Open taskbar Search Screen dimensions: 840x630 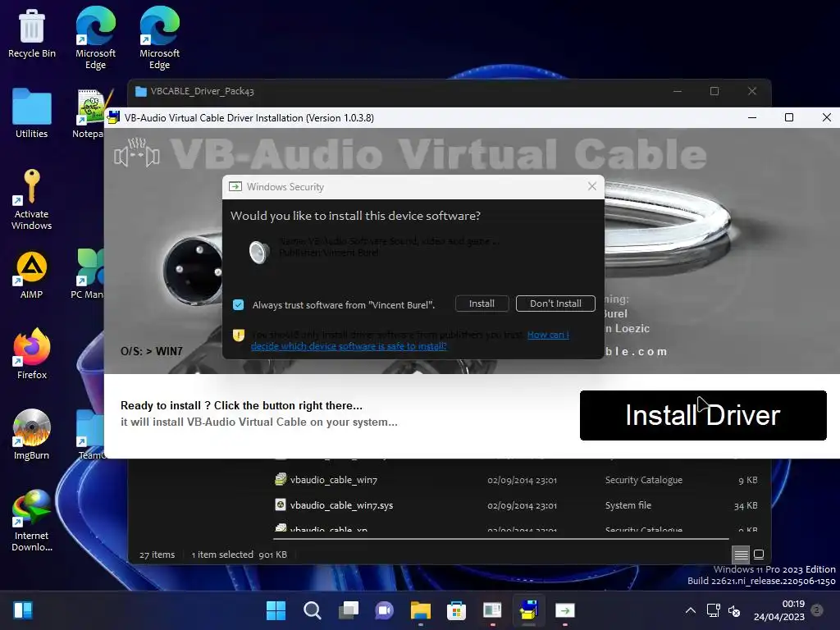[313, 610]
